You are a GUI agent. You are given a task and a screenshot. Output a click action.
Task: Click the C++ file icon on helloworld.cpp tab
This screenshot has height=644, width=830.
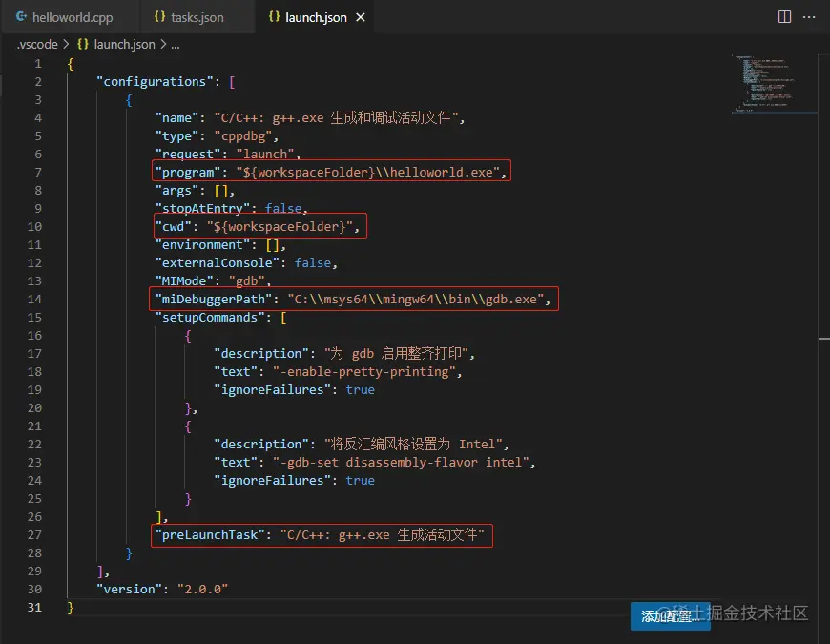[21, 17]
